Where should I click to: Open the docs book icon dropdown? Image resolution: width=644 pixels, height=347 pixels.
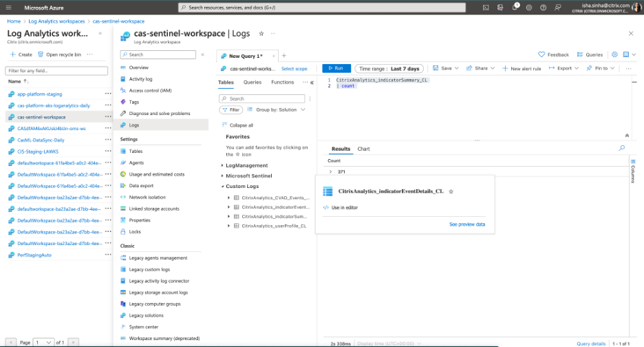(630, 54)
